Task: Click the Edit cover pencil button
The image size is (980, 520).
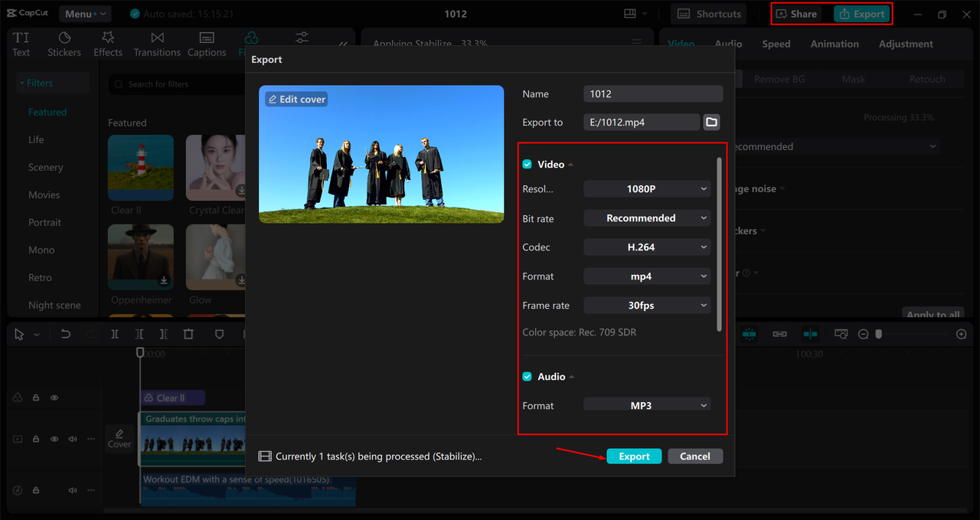Action: [x=296, y=100]
